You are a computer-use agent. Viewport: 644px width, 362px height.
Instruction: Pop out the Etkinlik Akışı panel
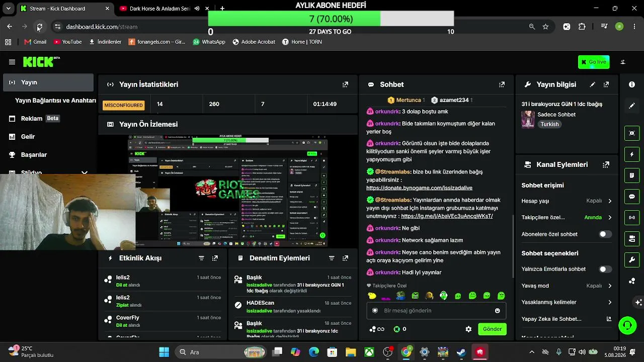point(215,258)
